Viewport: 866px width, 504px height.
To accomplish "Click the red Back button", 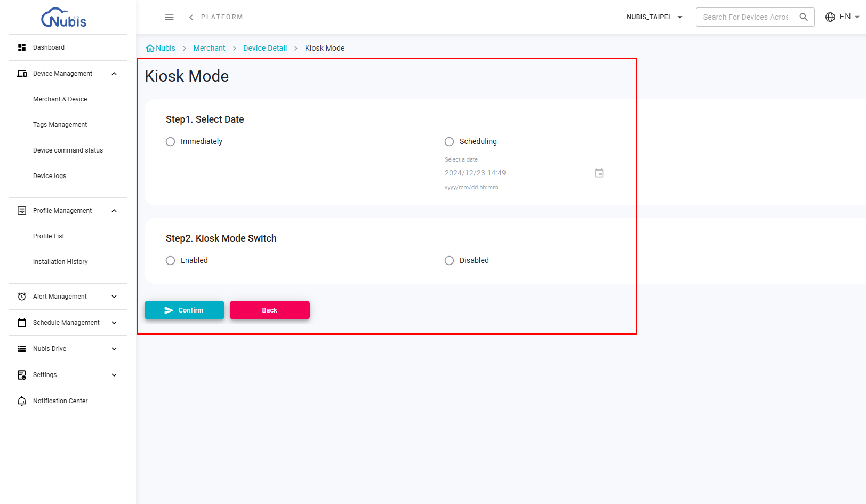I will point(270,310).
